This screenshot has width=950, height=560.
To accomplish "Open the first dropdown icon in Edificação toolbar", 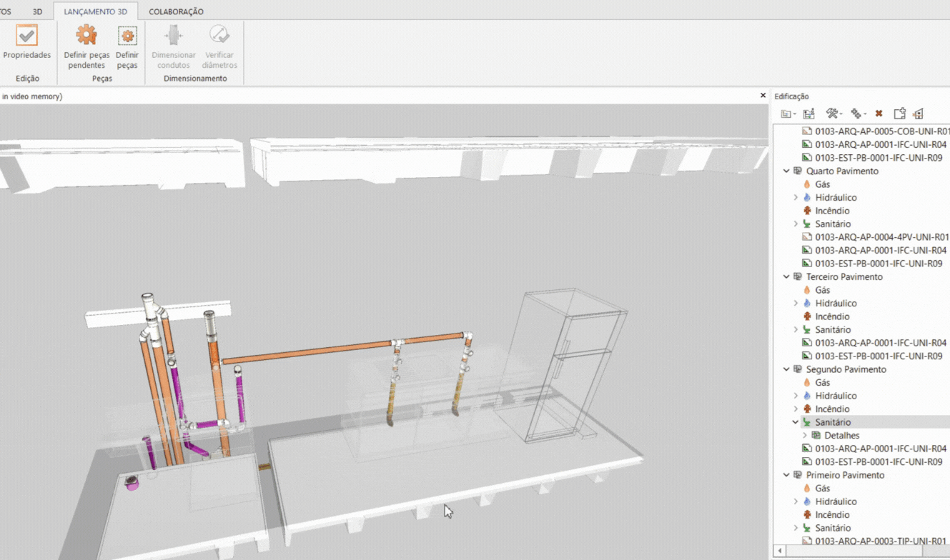I will click(788, 114).
